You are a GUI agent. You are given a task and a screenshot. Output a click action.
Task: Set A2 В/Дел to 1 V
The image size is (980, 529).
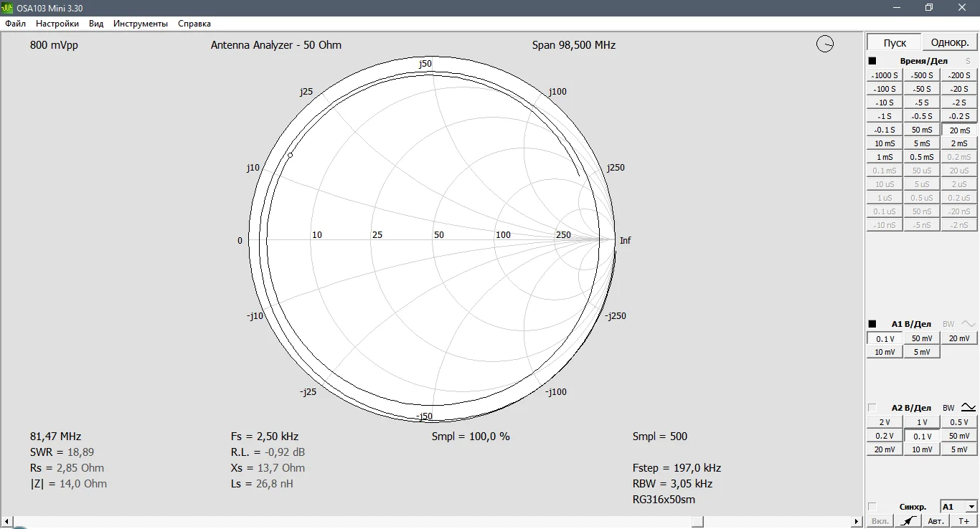click(x=922, y=422)
